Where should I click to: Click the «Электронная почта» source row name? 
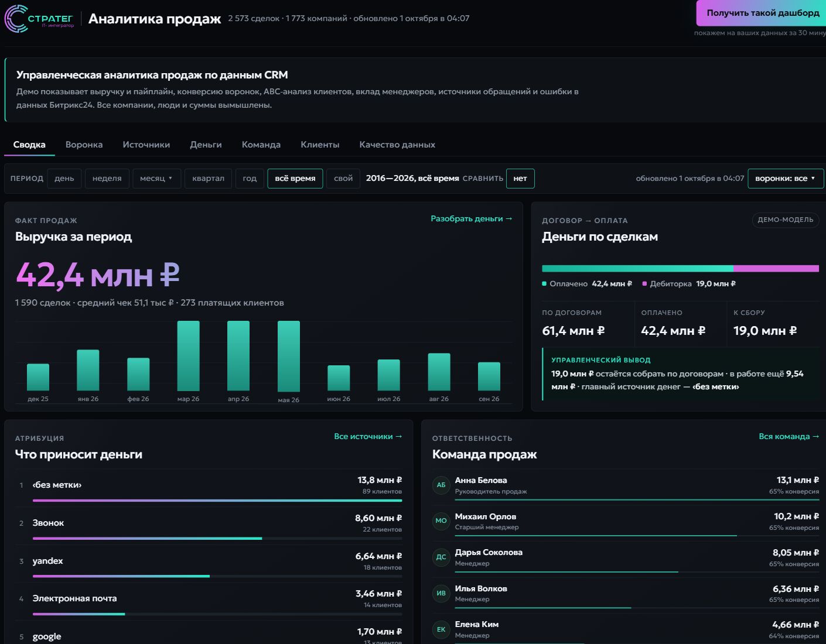(x=74, y=598)
